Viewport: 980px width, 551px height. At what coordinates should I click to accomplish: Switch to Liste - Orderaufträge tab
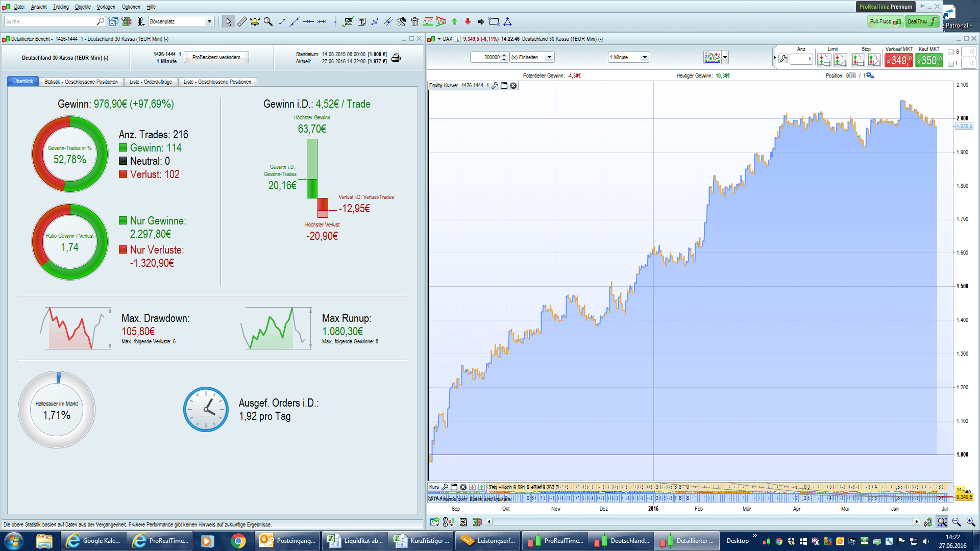[151, 82]
